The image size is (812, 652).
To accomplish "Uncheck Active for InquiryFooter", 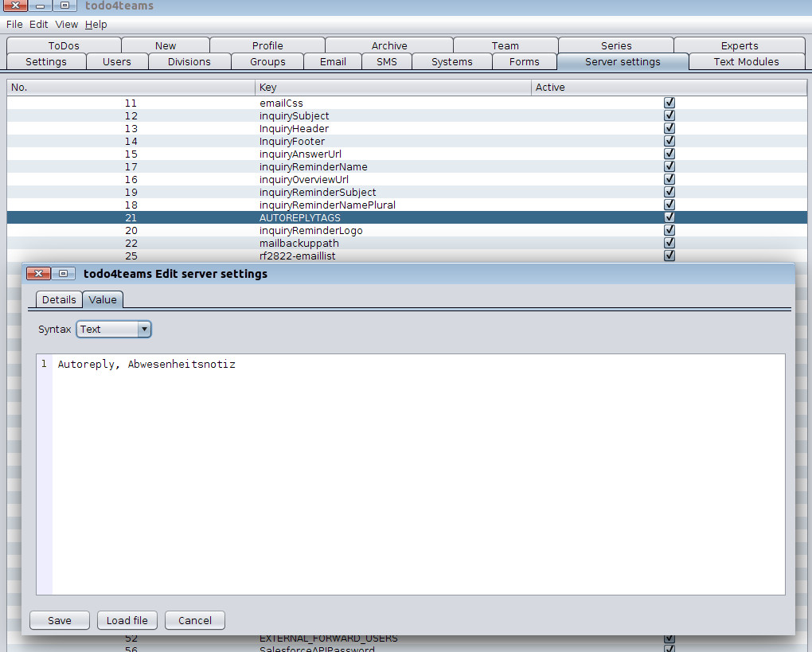I will tap(670, 141).
